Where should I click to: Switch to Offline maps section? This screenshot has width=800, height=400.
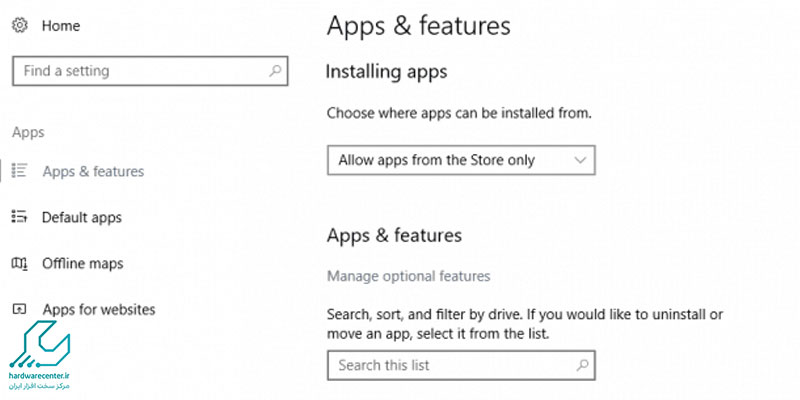pos(83,264)
